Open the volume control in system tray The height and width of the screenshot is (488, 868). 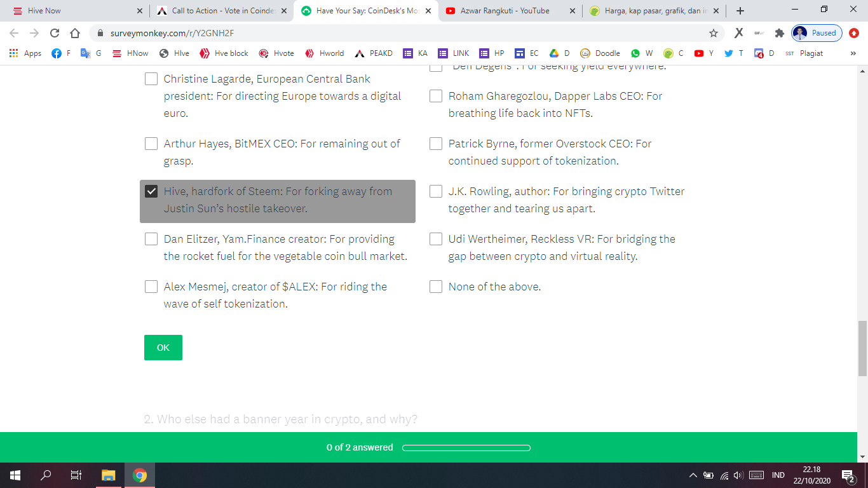coord(738,475)
